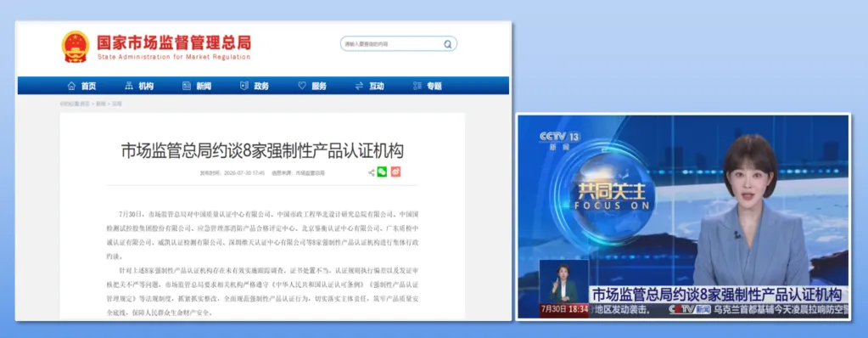
Task: Click the sign language interpreter inset
Action: point(563,281)
